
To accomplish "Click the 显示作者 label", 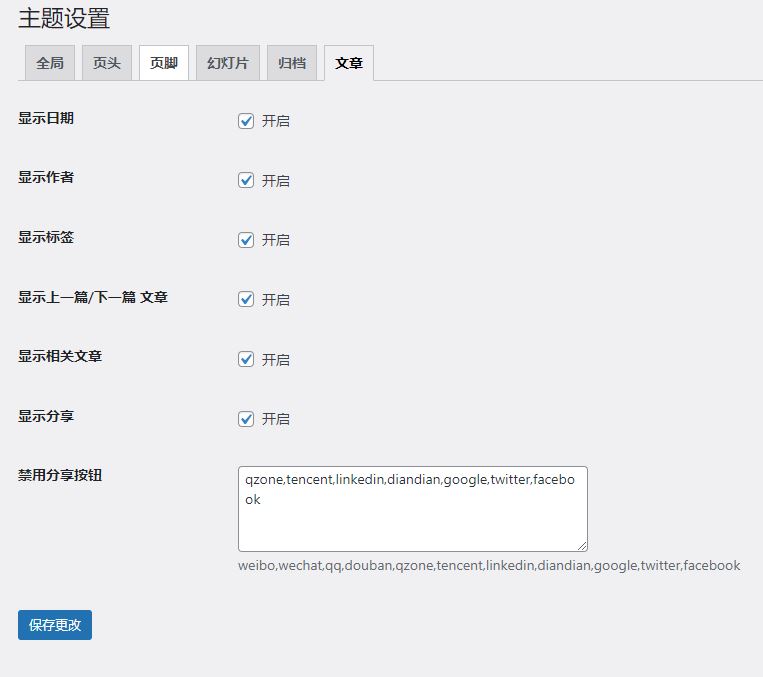I will point(46,177).
